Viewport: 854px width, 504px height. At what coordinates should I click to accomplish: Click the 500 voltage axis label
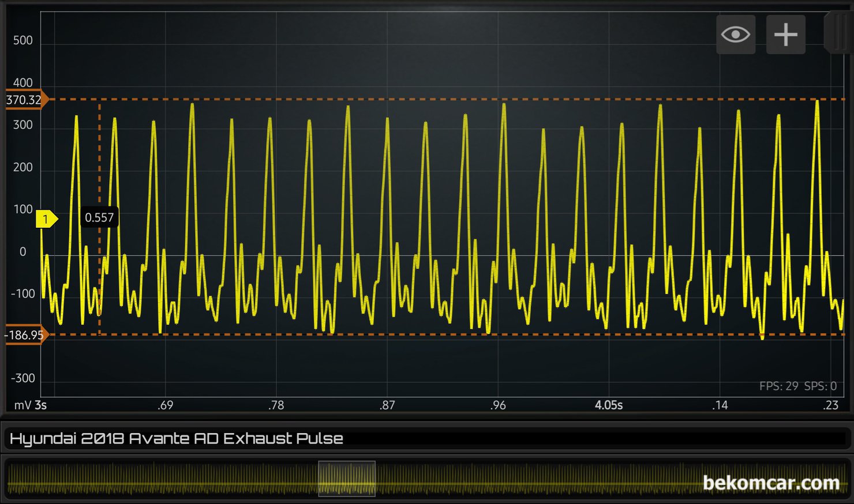coord(23,40)
